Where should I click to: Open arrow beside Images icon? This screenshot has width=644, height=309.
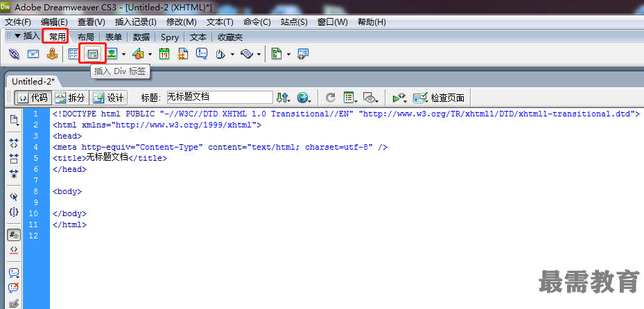(x=123, y=54)
